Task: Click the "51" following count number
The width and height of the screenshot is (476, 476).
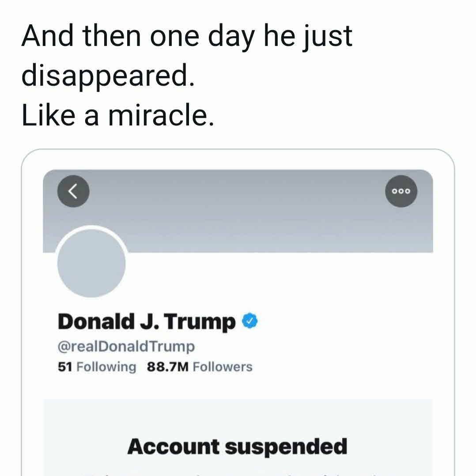Action: coord(65,367)
